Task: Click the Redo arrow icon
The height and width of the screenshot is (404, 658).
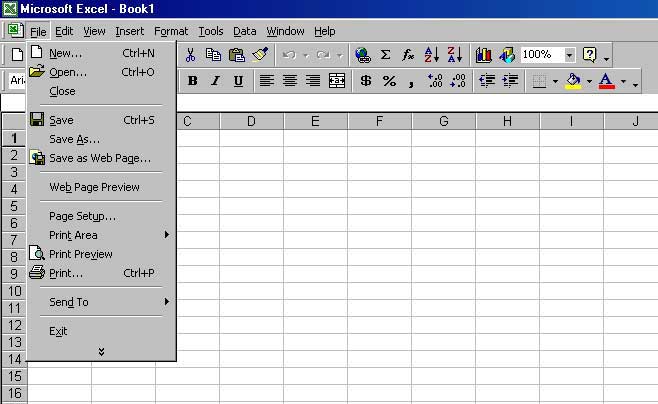Action: pos(323,55)
